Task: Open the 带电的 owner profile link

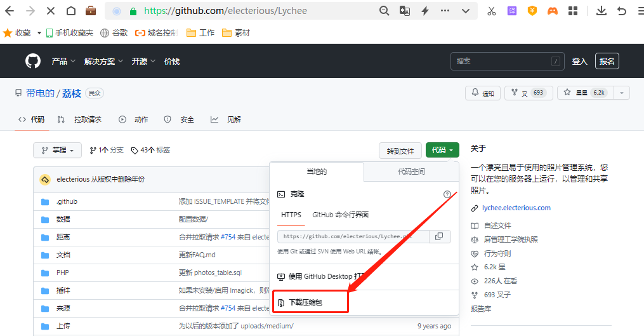Action: [40, 93]
